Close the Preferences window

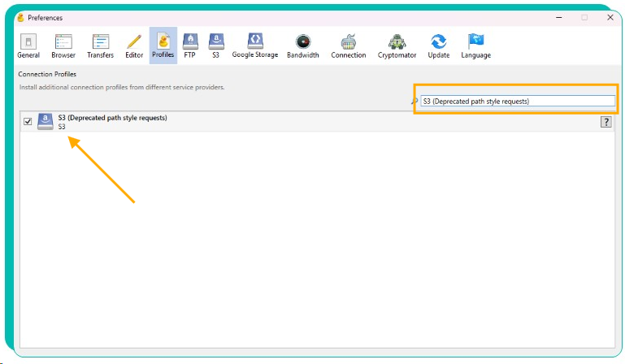pos(610,18)
